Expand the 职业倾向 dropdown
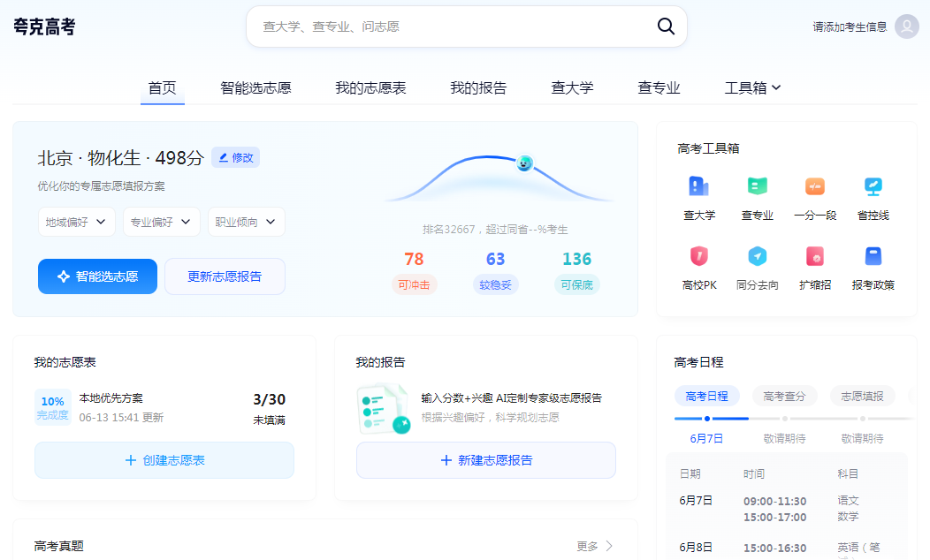This screenshot has width=930, height=560. click(x=246, y=222)
